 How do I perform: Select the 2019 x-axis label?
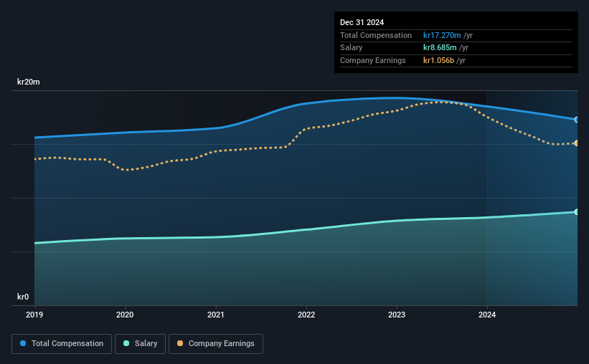click(34, 315)
